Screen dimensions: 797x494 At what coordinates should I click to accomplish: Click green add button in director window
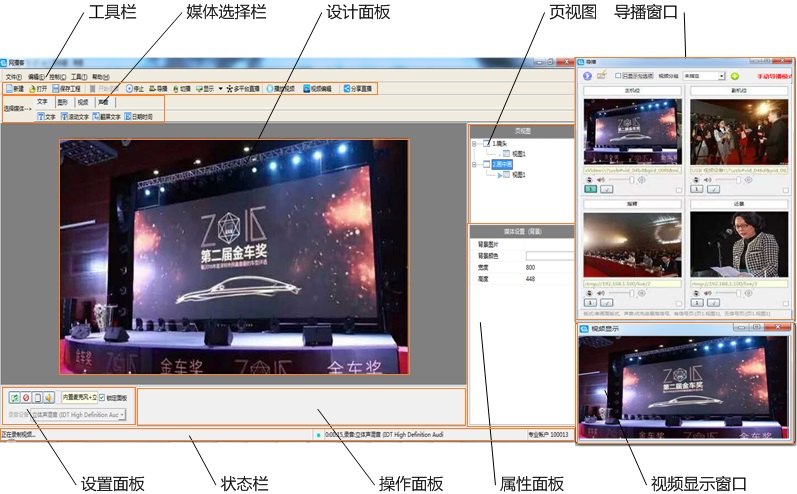click(x=734, y=76)
